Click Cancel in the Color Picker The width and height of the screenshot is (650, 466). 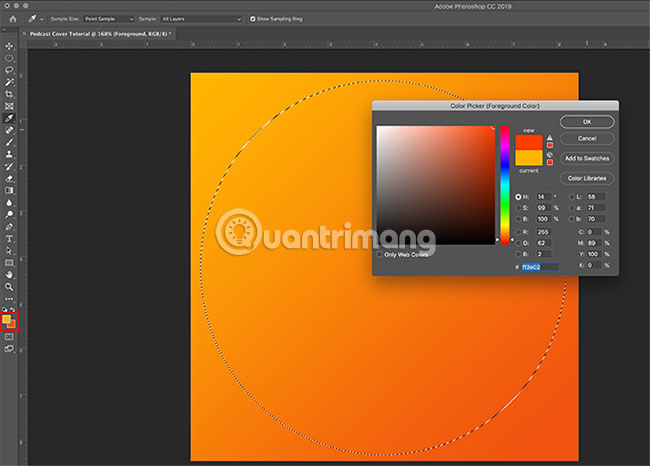[587, 138]
